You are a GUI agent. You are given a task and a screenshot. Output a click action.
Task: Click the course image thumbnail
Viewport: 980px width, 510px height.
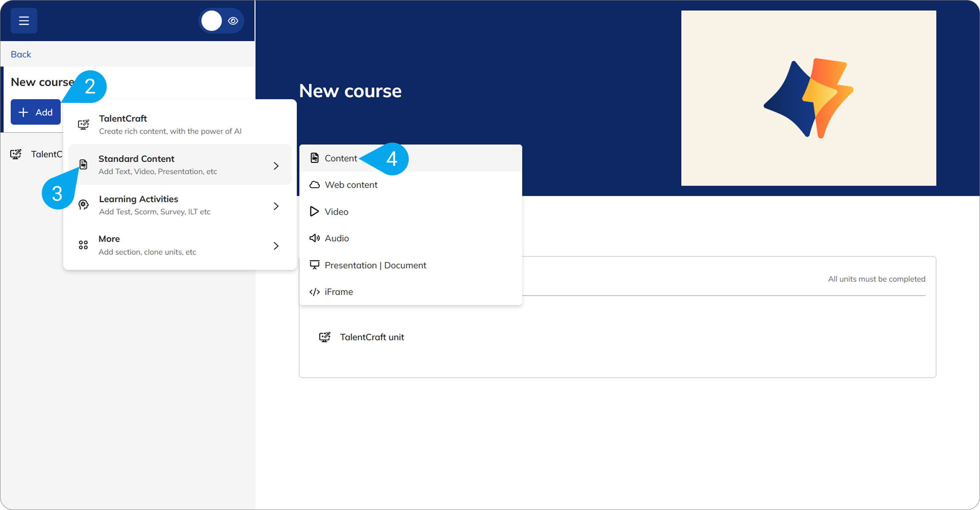(x=808, y=98)
